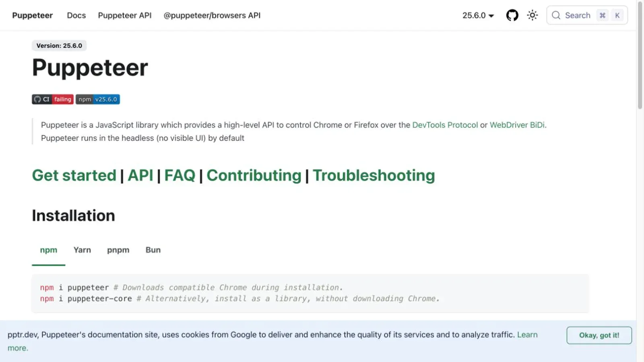
Task: Click the npm v25.6.0 badge
Action: click(98, 99)
